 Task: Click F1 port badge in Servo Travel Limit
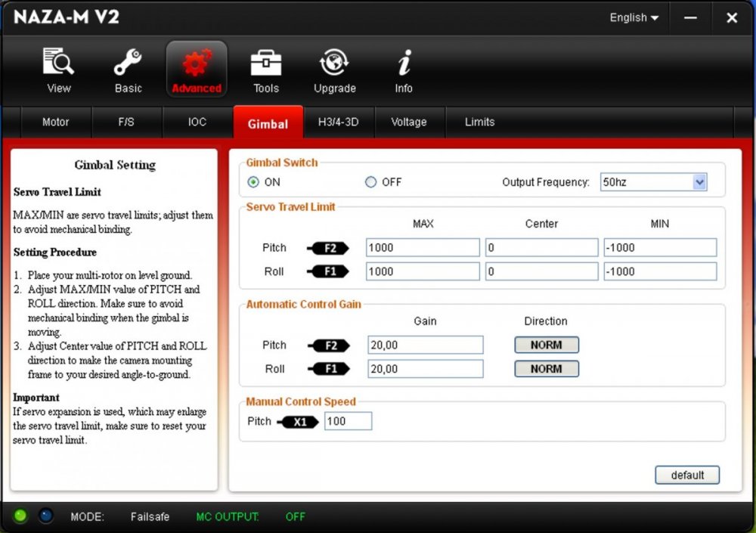tap(328, 271)
